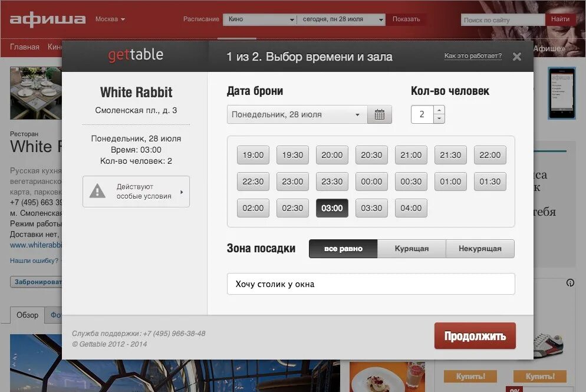Click the smartphone ad image
This screenshot has height=392, width=586.
click(562, 93)
